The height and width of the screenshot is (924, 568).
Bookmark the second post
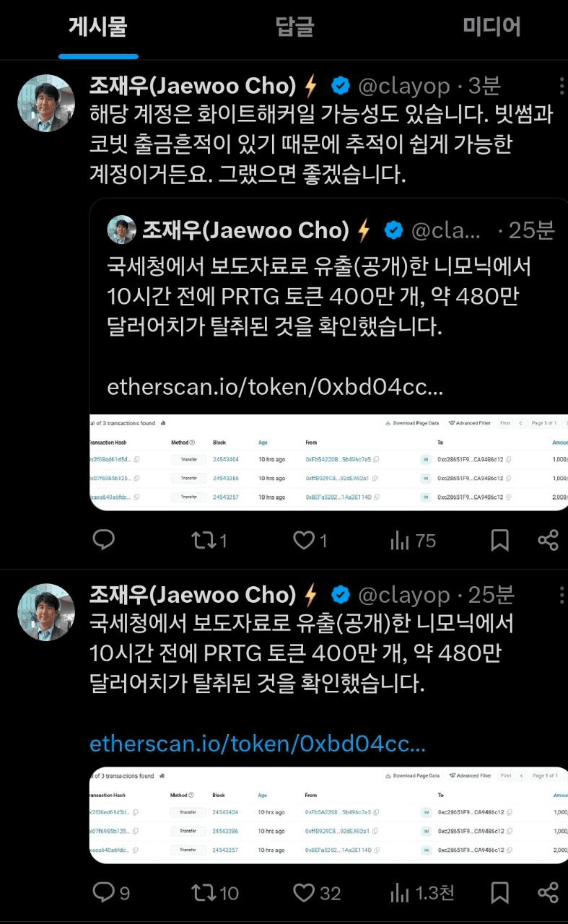(499, 893)
